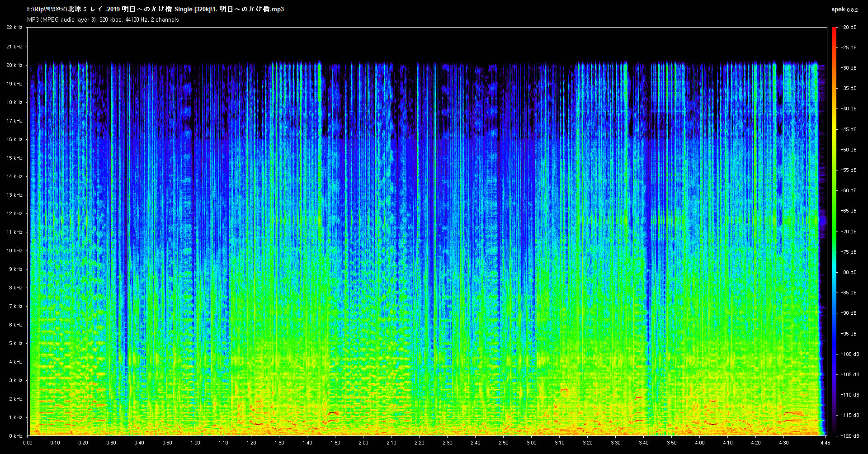Click the 1 kHz frequency axis label
This screenshot has width=868, height=454.
[16, 417]
